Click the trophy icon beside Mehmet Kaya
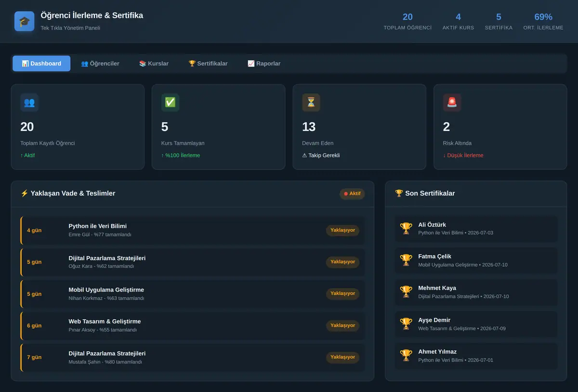 (406, 292)
